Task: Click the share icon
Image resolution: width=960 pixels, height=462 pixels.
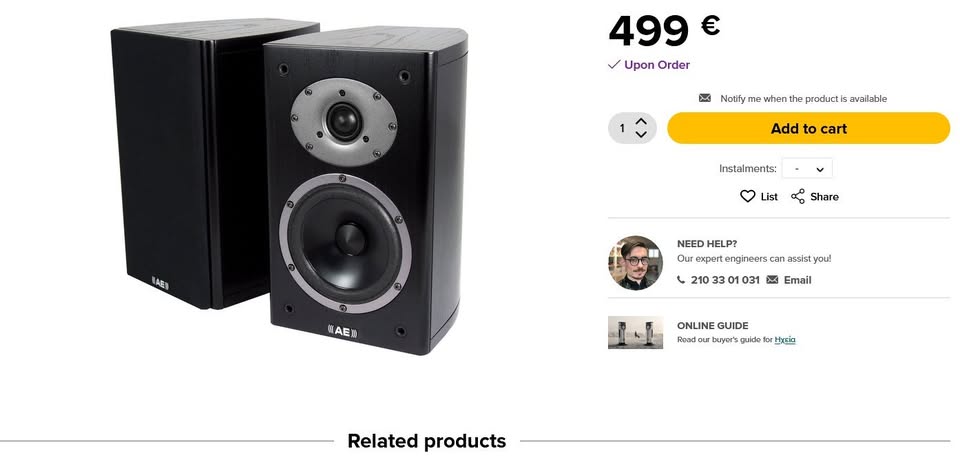Action: tap(798, 197)
